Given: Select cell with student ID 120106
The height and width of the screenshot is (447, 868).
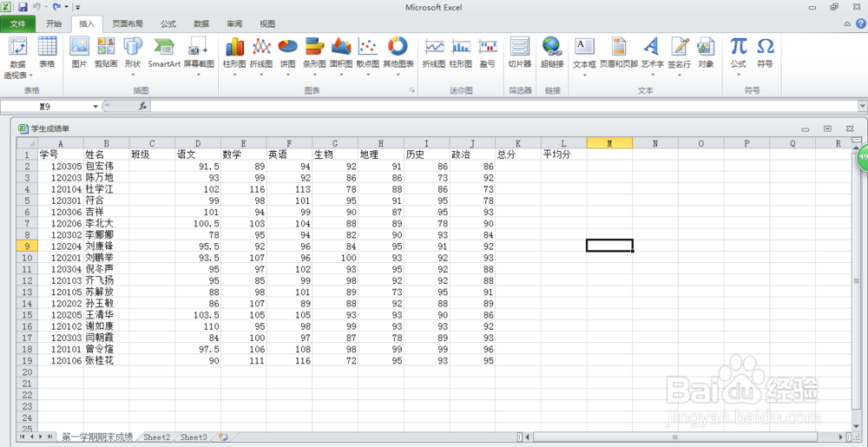Looking at the screenshot, I should coord(61,360).
